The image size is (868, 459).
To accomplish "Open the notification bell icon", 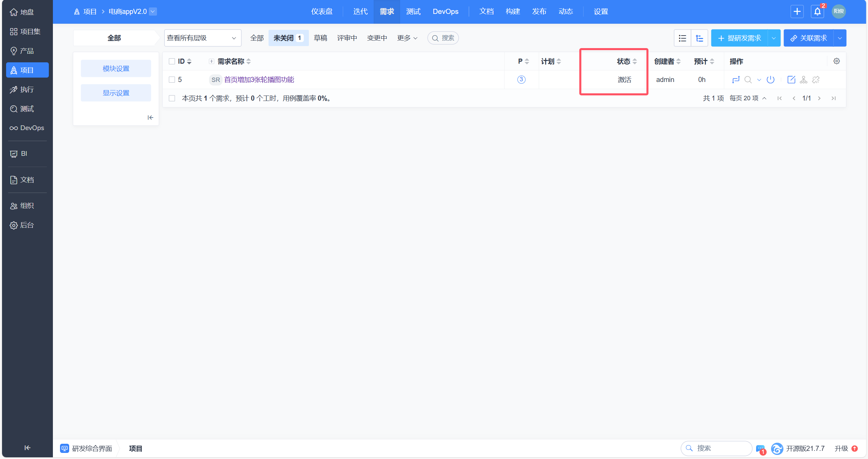I will (817, 12).
